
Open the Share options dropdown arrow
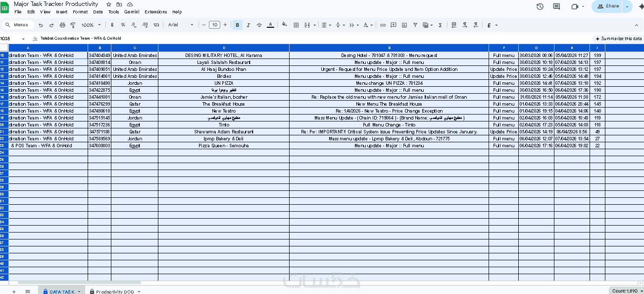[628, 6]
